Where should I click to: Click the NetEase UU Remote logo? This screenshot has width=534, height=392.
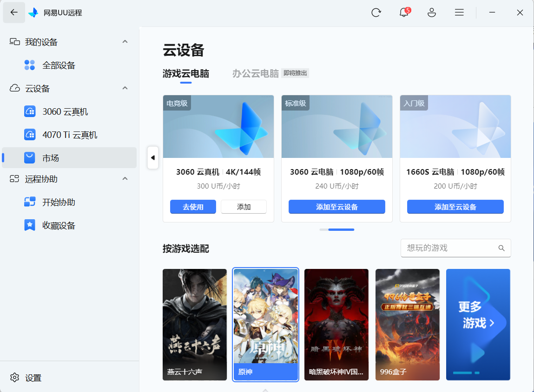click(x=33, y=13)
